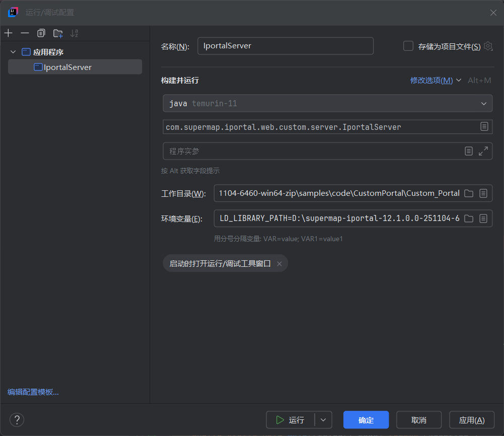Open the 编辑配置模板 link
Viewport: 504px width, 436px height.
coord(33,392)
